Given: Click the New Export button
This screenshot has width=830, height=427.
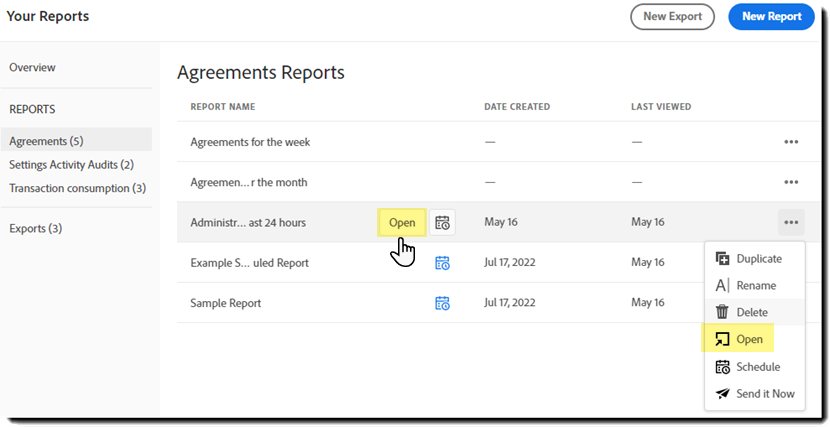Looking at the screenshot, I should pyautogui.click(x=672, y=17).
